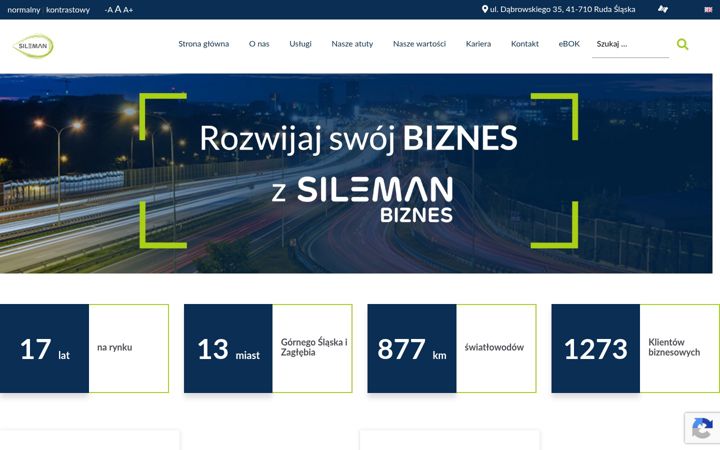Open the Kontakt page

pos(525,44)
